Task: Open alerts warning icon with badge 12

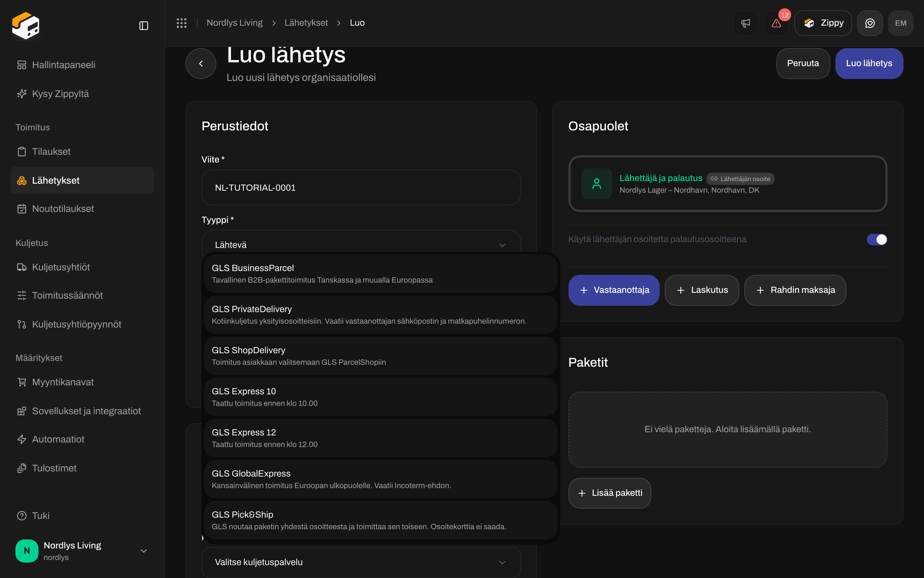Action: click(776, 23)
